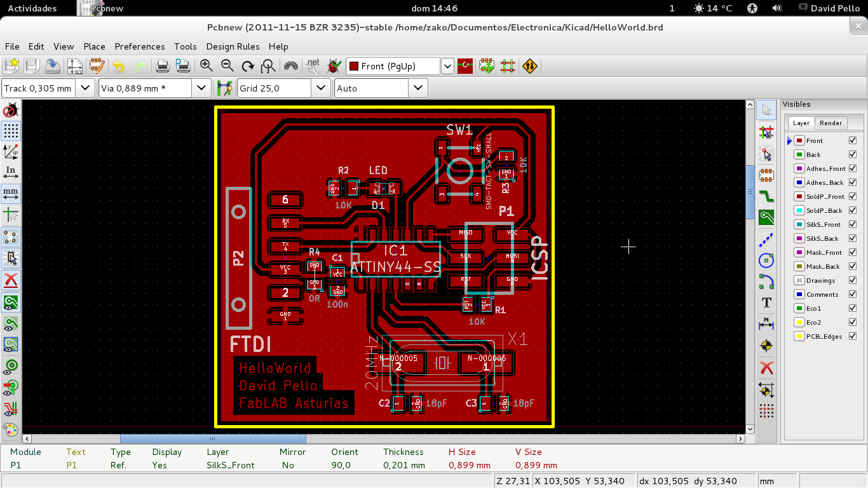Open the Design Rules menu
The width and height of the screenshot is (868, 488).
point(233,46)
